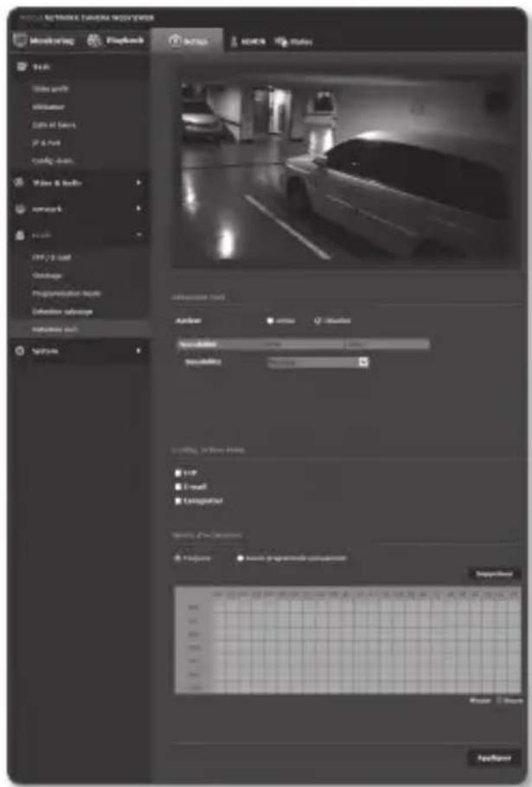Click the Video & Audio section icon
532x787 pixels.
20,182
